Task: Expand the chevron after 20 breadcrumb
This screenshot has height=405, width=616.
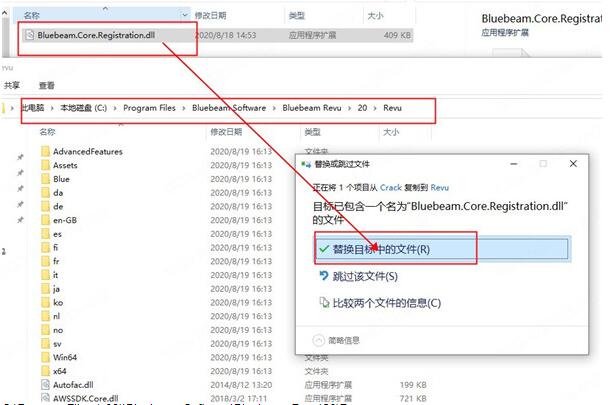Action: tap(375, 108)
